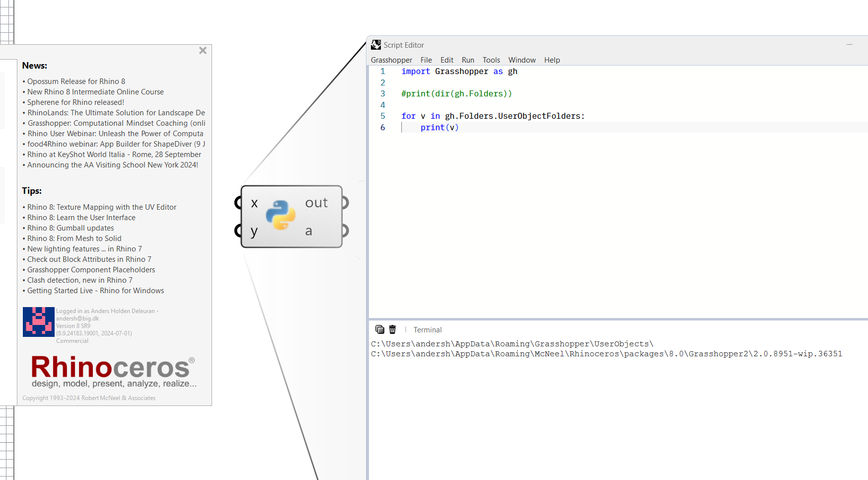The width and height of the screenshot is (868, 480).
Task: Copy terminal output using the copy icon
Action: pos(379,329)
